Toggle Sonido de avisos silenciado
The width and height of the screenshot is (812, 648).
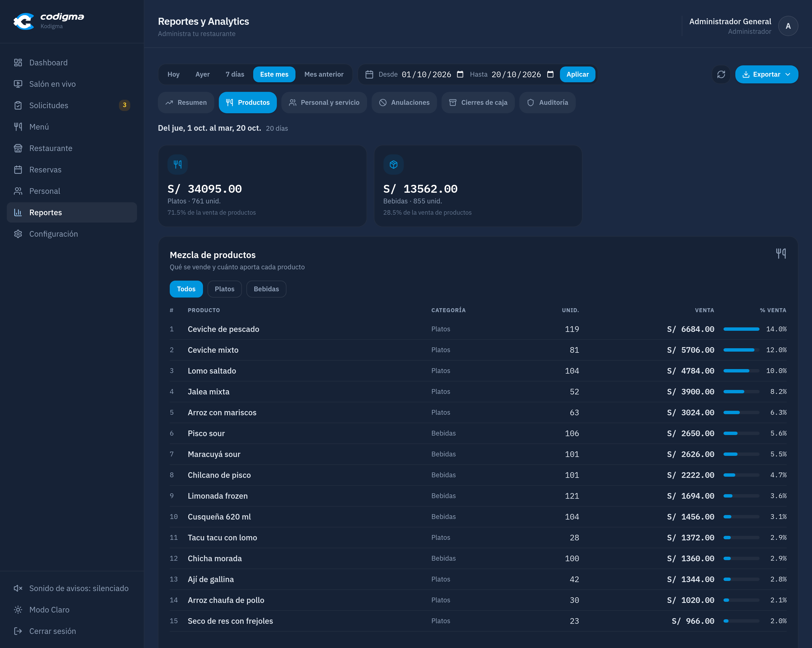[72, 588]
